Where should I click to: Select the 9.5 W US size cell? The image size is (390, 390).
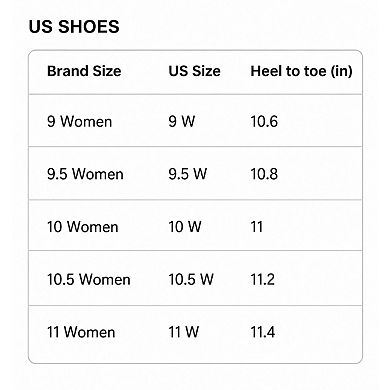click(x=188, y=174)
